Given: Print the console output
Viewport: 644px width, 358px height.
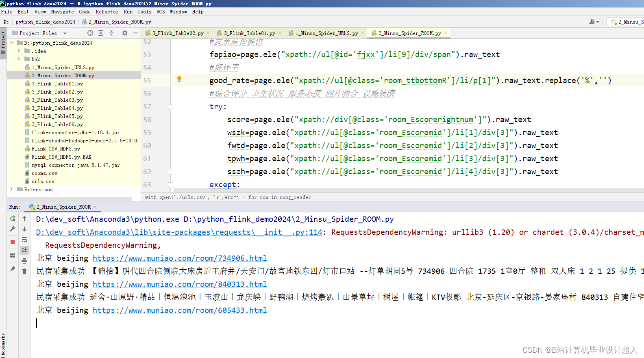Looking at the screenshot, I should click(x=24, y=261).
